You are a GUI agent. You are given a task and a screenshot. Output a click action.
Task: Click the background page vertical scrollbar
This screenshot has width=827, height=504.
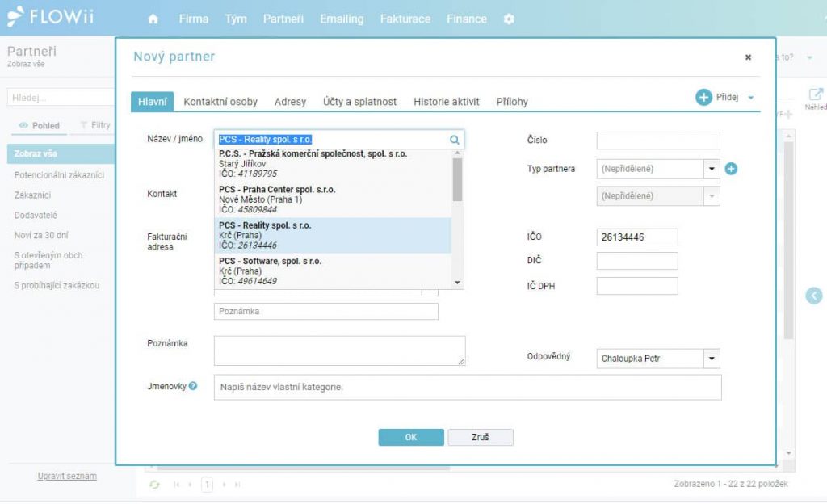[x=788, y=242]
